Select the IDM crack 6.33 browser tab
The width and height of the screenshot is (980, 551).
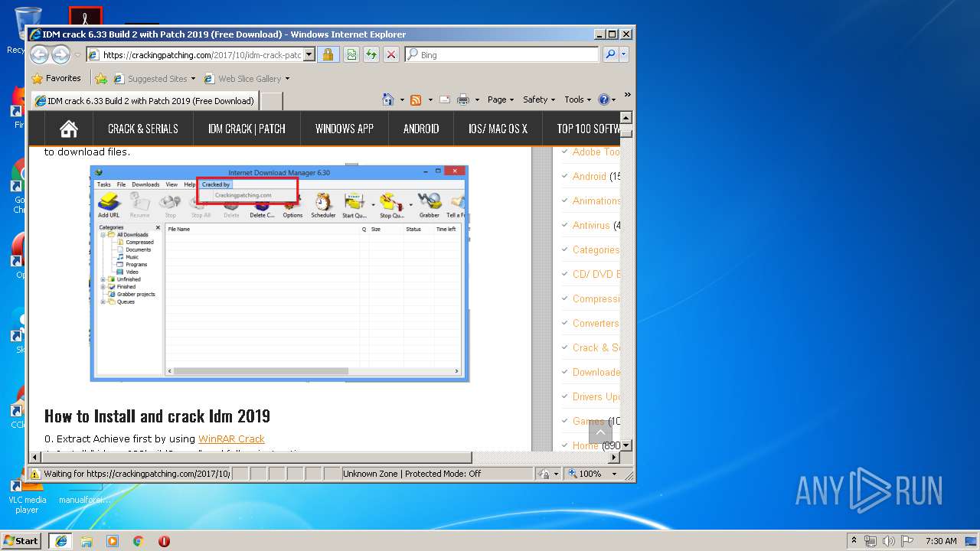(x=144, y=100)
